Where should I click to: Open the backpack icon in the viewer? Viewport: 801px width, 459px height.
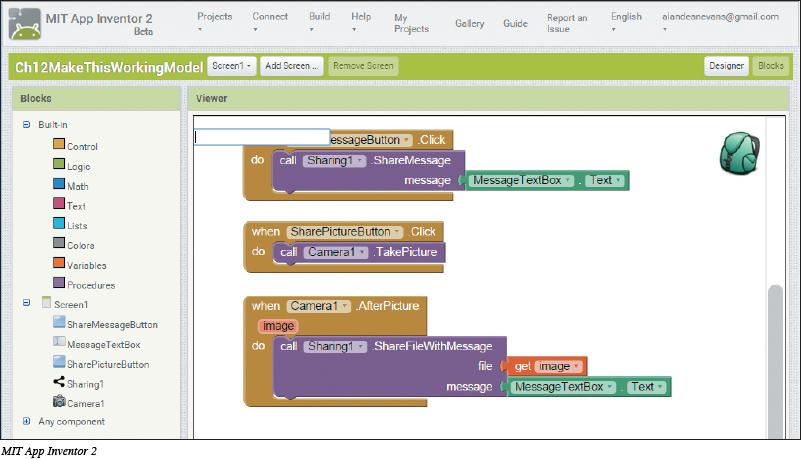740,153
